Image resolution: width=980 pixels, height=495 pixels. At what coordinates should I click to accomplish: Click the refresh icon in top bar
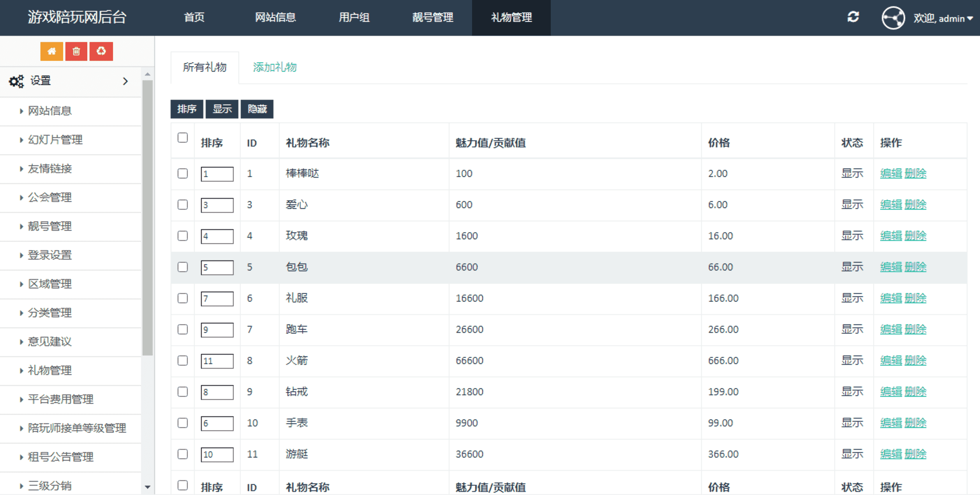[x=853, y=17]
